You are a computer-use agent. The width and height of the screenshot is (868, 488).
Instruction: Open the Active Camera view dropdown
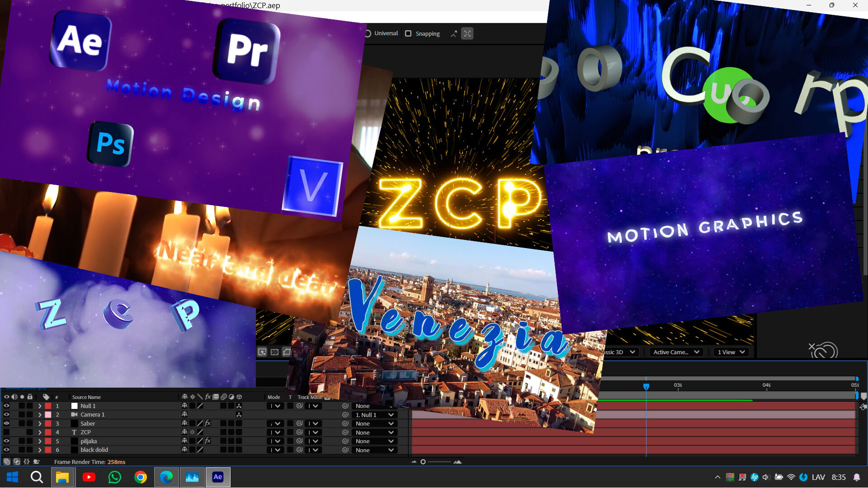(x=676, y=352)
